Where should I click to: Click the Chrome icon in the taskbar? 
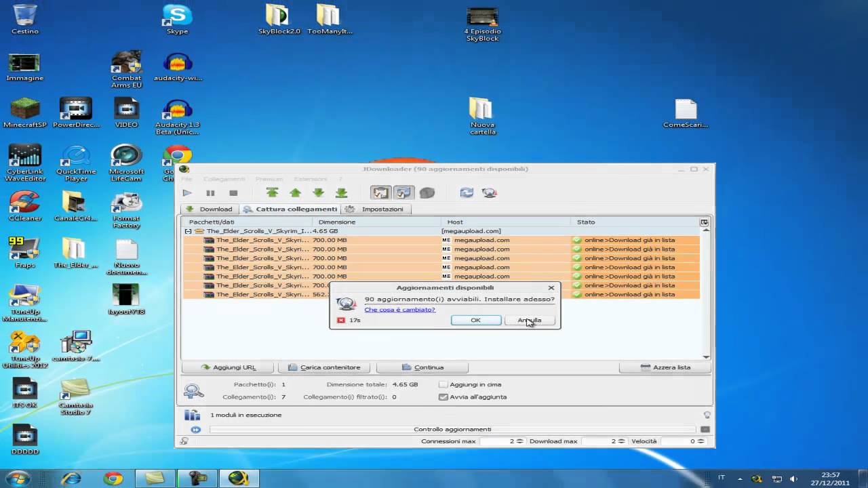coord(113,479)
